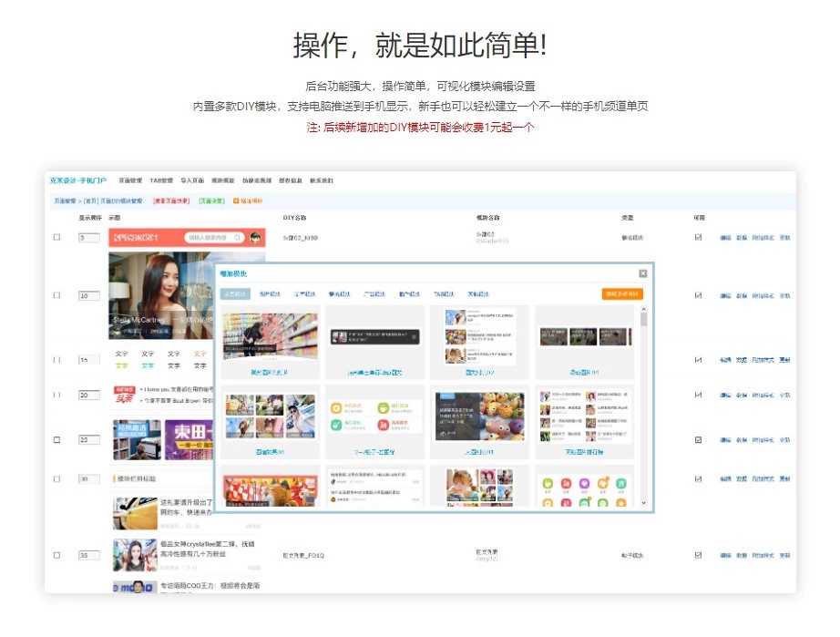Open the TAB管理 menu
This screenshot has width=840, height=637.
pyautogui.click(x=161, y=180)
